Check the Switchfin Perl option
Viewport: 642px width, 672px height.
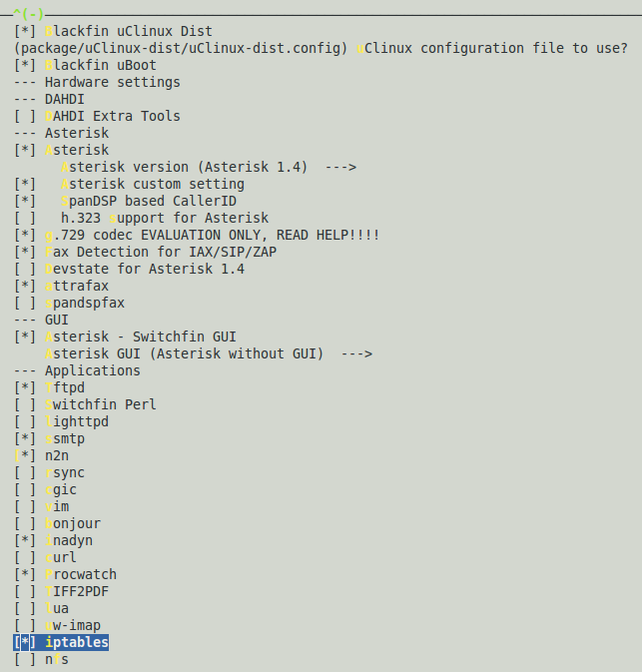[x=25, y=405]
